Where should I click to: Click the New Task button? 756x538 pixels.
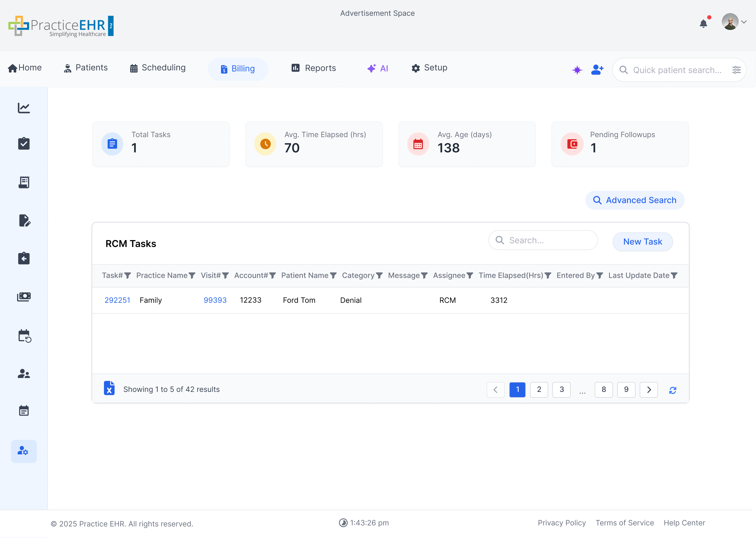click(x=642, y=242)
